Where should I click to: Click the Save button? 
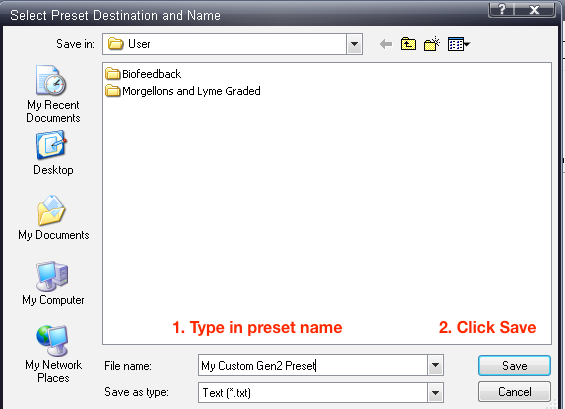tap(514, 366)
